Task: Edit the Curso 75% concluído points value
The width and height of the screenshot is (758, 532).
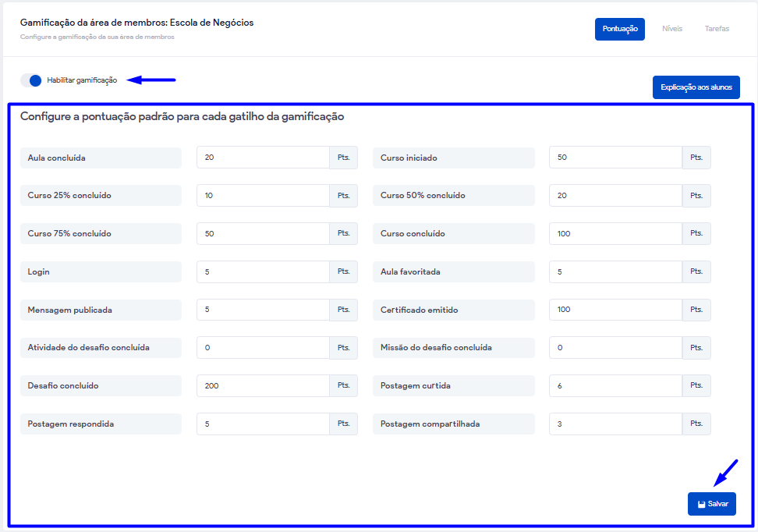Action: click(263, 234)
